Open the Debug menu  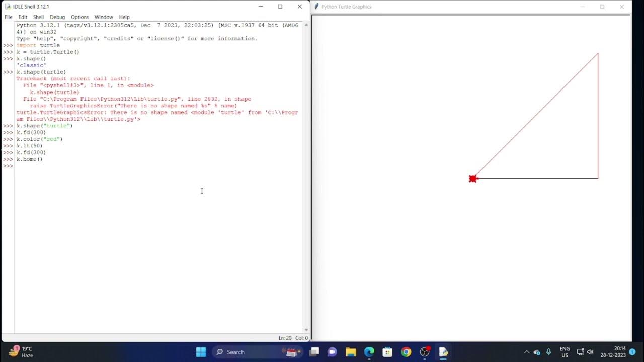click(x=57, y=17)
